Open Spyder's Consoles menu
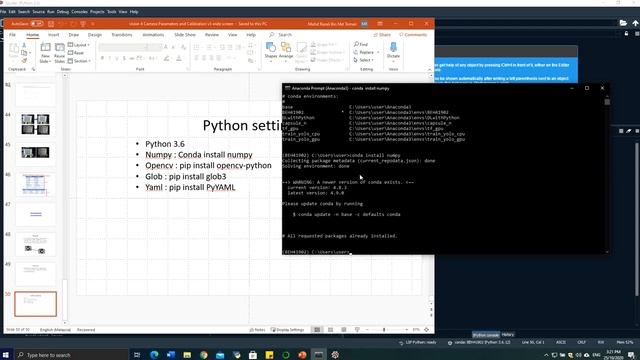Image resolution: width=640 pixels, height=360 pixels. point(80,12)
